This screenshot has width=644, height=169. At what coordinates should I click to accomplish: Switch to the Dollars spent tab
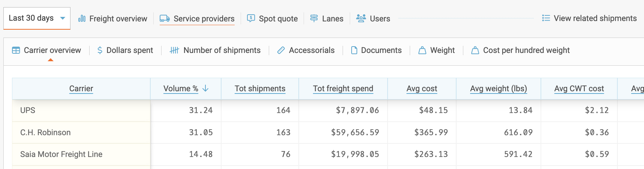[125, 50]
